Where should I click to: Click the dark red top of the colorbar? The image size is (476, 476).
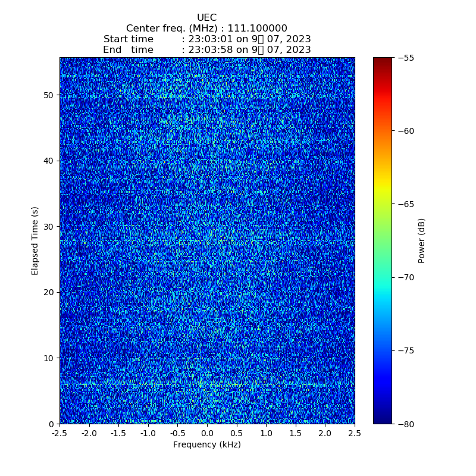coord(383,61)
